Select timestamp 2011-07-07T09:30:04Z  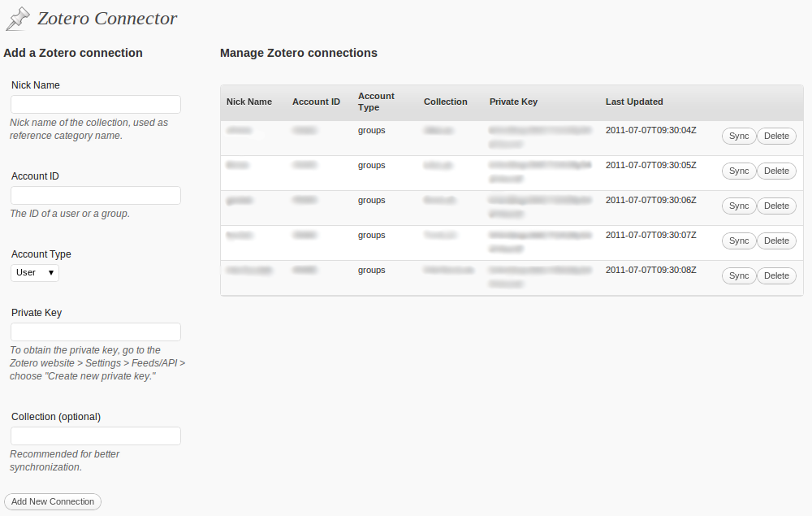651,130
